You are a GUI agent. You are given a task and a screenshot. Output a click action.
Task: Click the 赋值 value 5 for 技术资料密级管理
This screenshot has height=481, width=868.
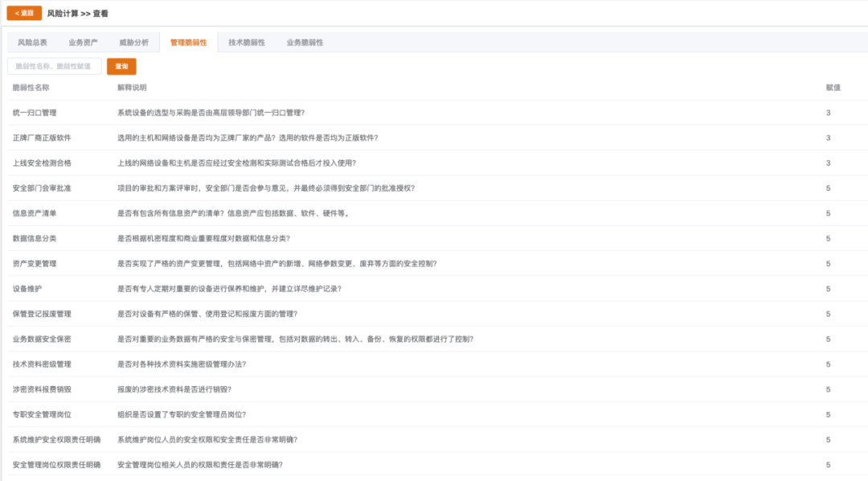(828, 364)
